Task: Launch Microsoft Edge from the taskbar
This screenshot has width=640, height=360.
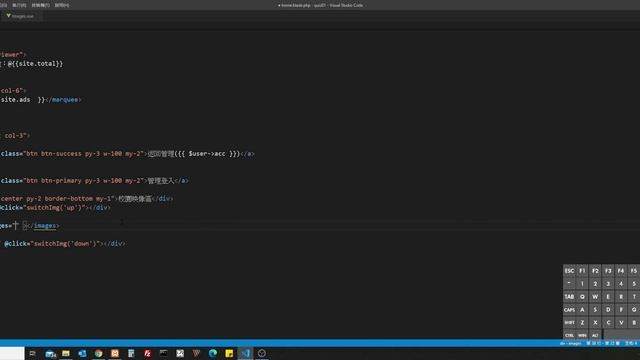Action: 213,353
